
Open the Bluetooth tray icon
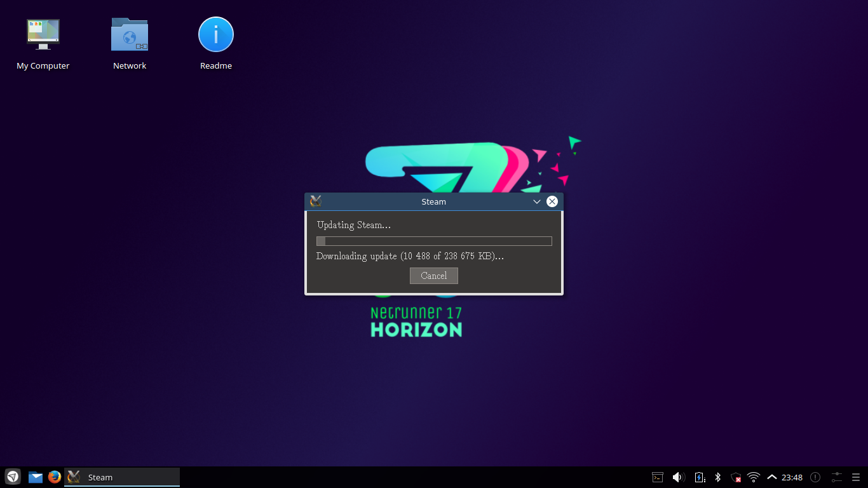tap(718, 477)
